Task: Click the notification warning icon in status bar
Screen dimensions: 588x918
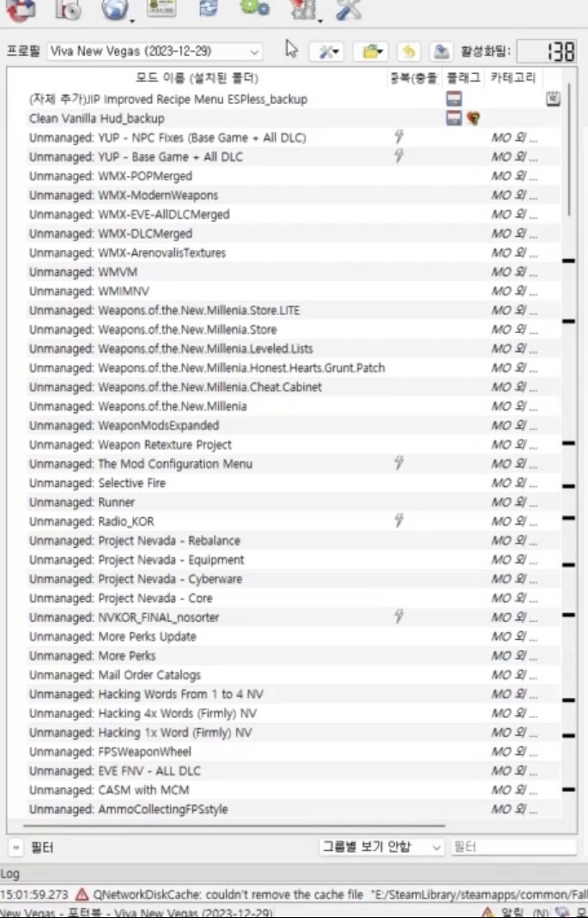Action: pos(487,912)
